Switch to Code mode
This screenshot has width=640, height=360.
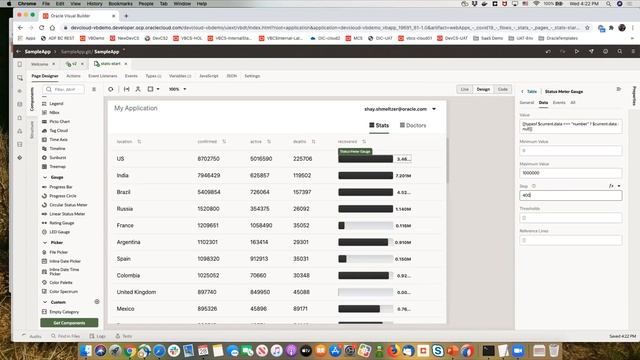pyautogui.click(x=503, y=89)
